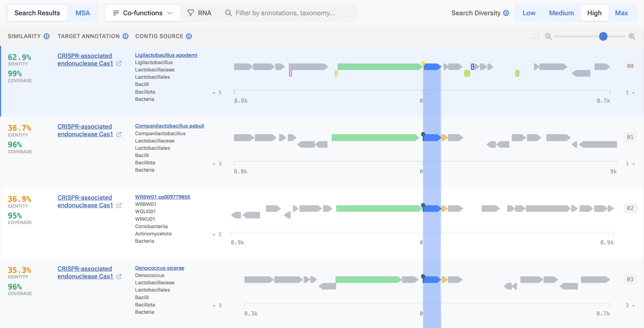
Task: Click the zoom level slider handle
Action: [x=603, y=36]
